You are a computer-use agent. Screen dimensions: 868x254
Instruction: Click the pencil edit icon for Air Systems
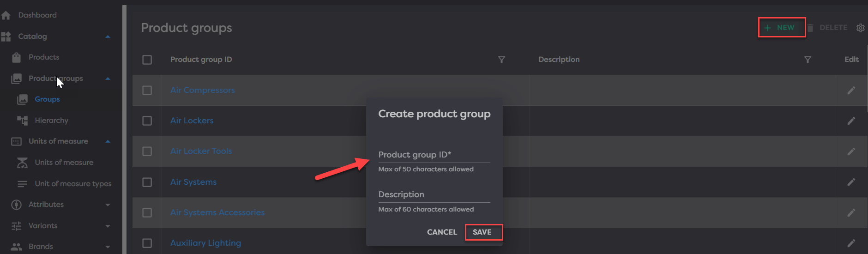[x=851, y=182]
